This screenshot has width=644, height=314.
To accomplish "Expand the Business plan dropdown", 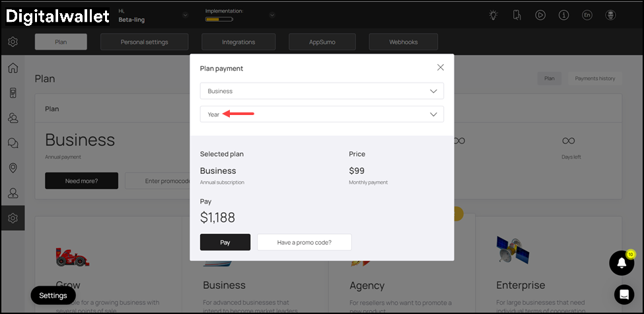I will click(322, 91).
